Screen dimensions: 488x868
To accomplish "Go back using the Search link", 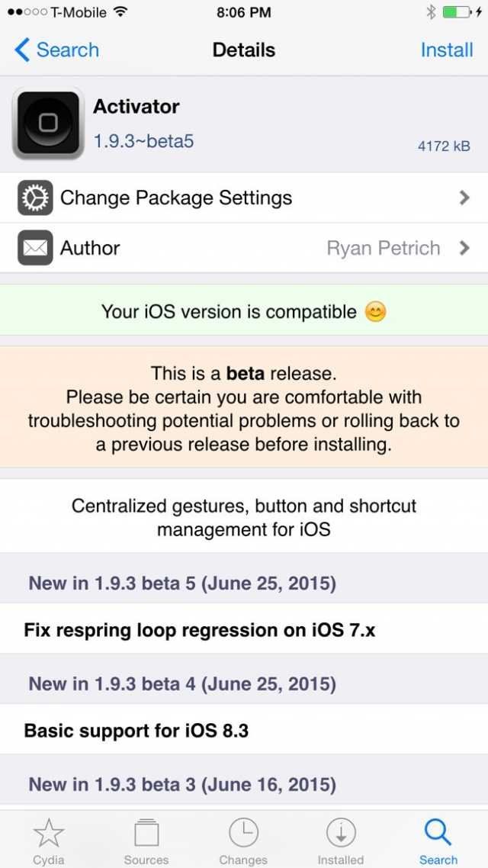I will 67,50.
